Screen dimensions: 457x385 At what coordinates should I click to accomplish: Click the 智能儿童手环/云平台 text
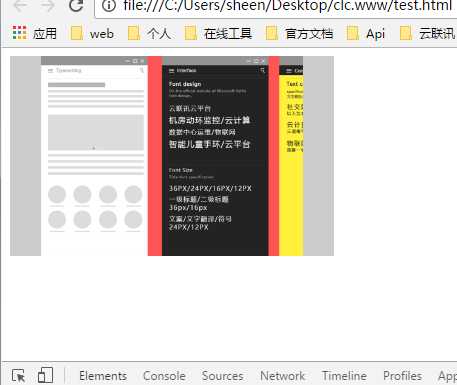tap(209, 144)
